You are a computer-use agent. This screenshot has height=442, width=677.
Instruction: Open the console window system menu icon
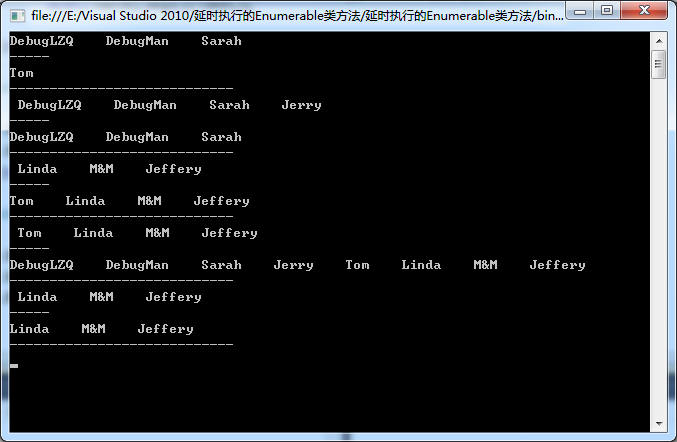click(17, 16)
